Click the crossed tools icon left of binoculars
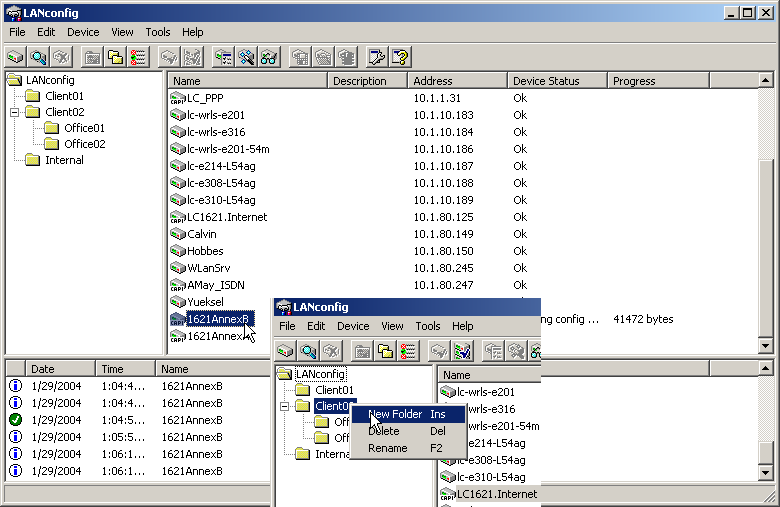 [246, 57]
